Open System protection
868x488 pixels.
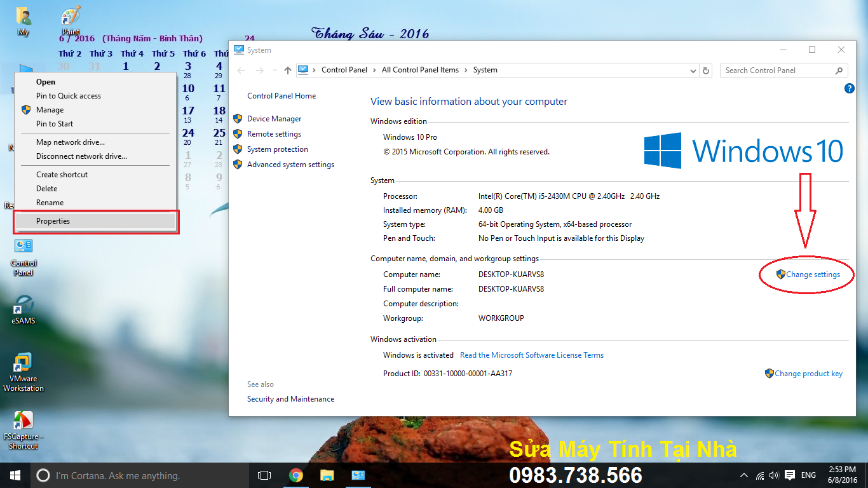point(278,149)
